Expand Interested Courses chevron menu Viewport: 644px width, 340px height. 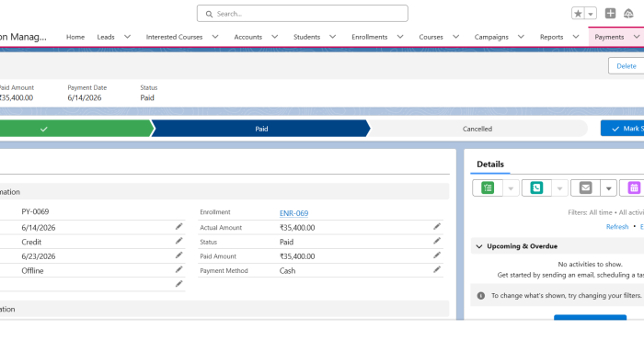[x=215, y=37]
